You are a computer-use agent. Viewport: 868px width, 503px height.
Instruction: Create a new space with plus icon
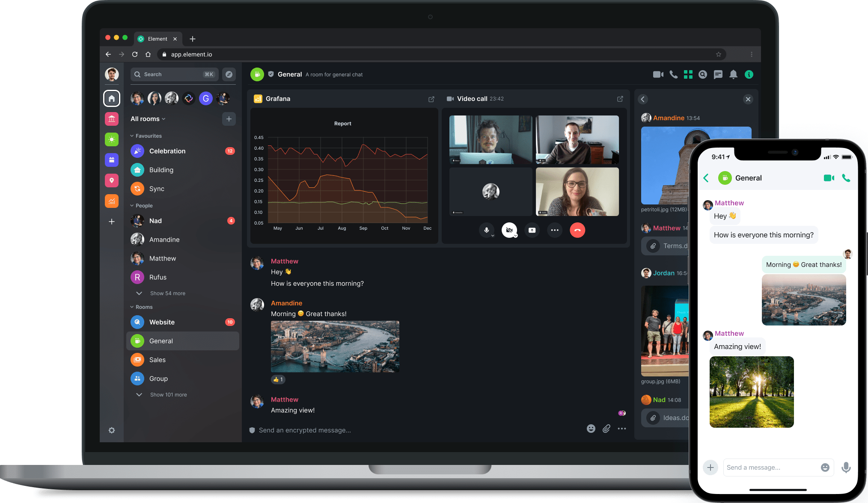[x=112, y=222]
